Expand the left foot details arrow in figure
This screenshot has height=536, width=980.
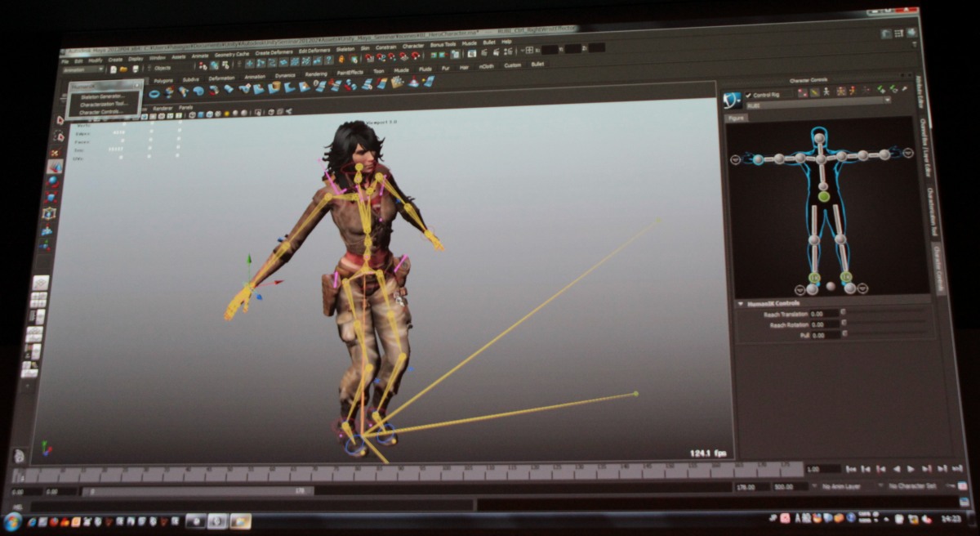click(x=862, y=289)
